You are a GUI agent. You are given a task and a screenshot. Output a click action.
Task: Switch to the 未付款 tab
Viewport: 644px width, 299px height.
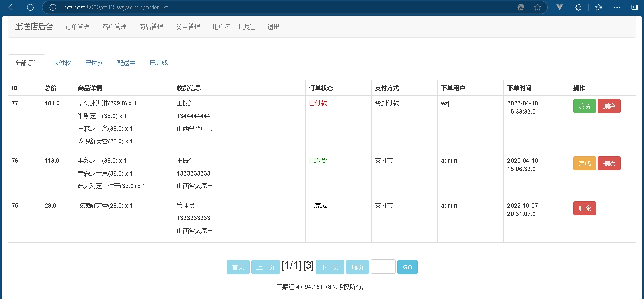tap(62, 63)
